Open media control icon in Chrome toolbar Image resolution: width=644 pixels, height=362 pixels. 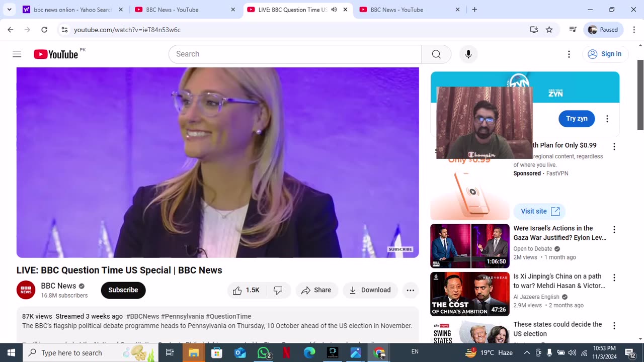coord(573,30)
